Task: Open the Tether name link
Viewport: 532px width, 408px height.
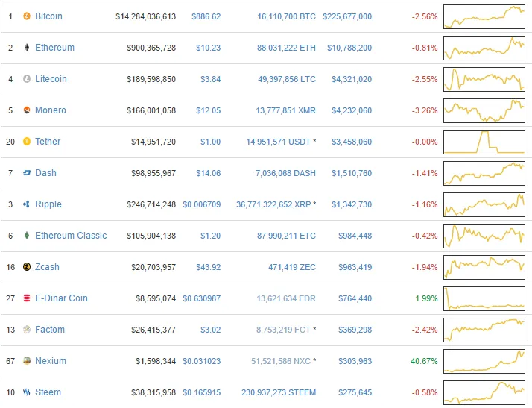Action: [48, 141]
